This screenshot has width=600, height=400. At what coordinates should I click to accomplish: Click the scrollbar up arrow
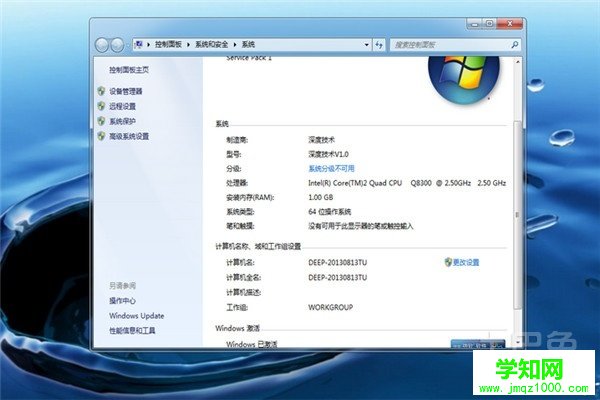coord(517,62)
